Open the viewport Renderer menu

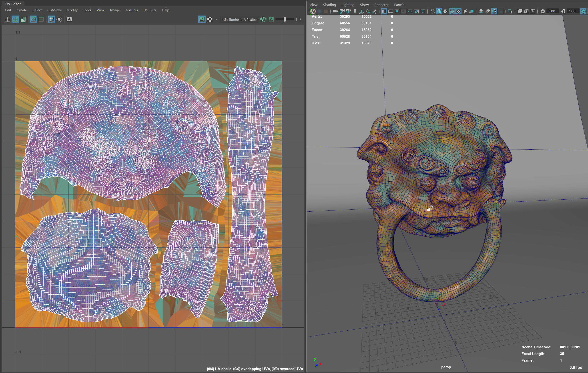[x=381, y=5]
